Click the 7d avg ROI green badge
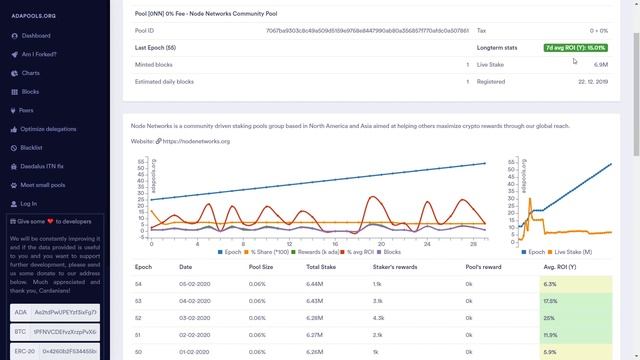Screen dimensions: 640x360 (576, 48)
